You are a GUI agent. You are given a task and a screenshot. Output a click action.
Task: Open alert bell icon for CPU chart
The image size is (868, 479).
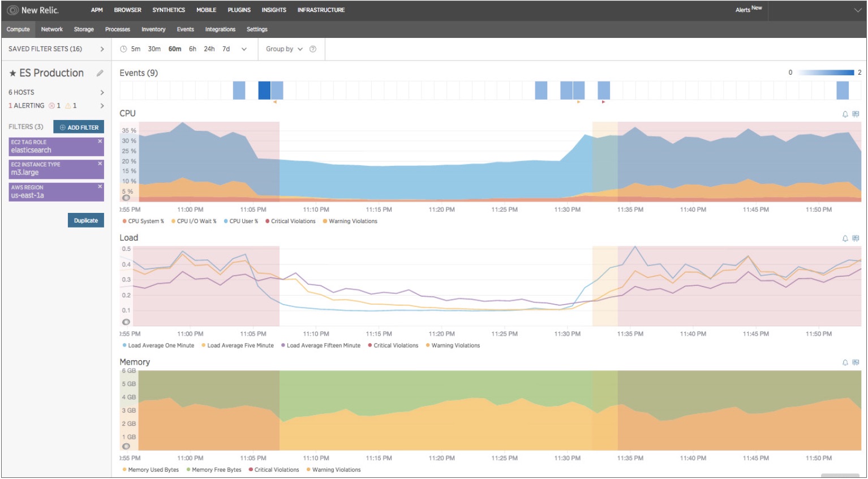coord(845,114)
